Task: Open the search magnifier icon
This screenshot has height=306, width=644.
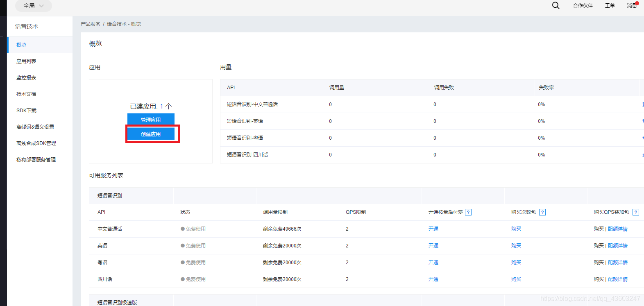Action: point(556,5)
